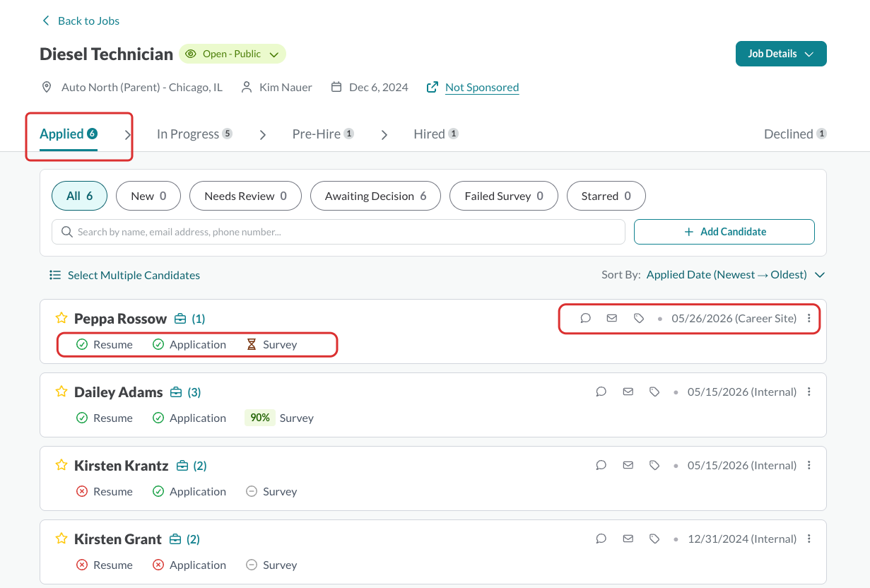Switch to the Hired tab

(436, 134)
